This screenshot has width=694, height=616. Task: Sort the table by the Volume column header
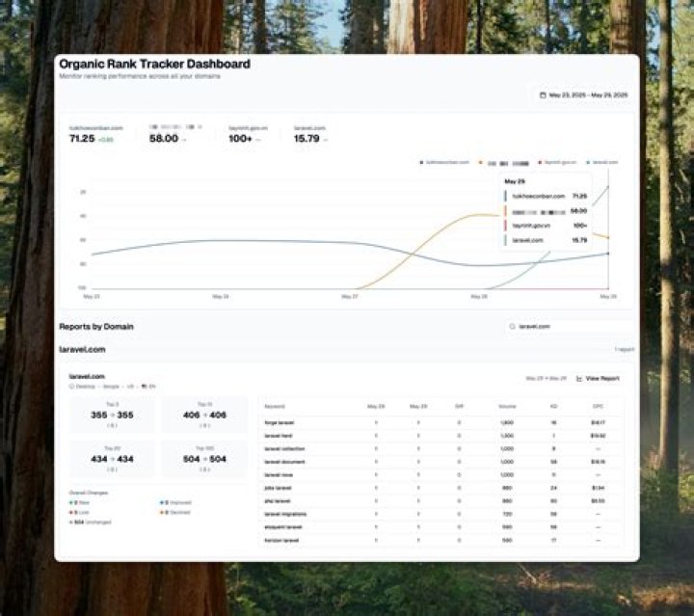[x=507, y=407]
